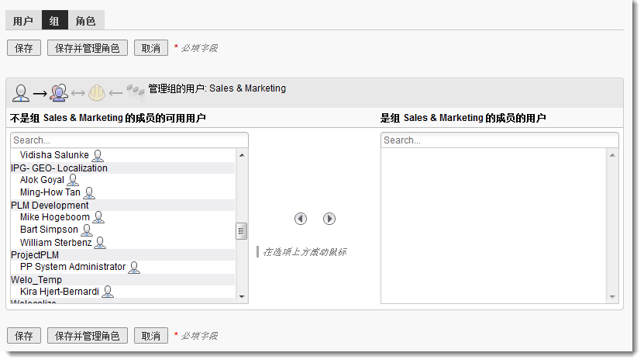Click user icon beside PP System Administrator
Screen dimensions: 644x363
[134, 268]
